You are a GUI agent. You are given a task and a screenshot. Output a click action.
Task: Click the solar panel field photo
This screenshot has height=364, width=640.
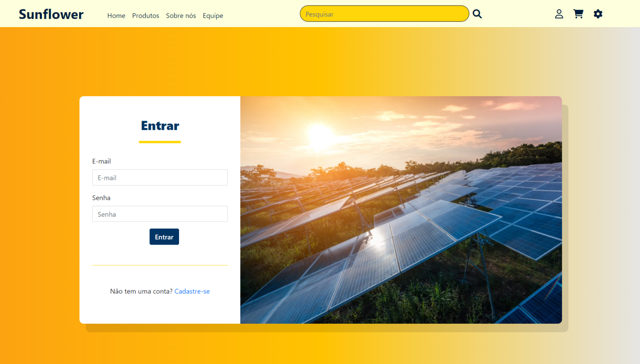[x=401, y=210]
